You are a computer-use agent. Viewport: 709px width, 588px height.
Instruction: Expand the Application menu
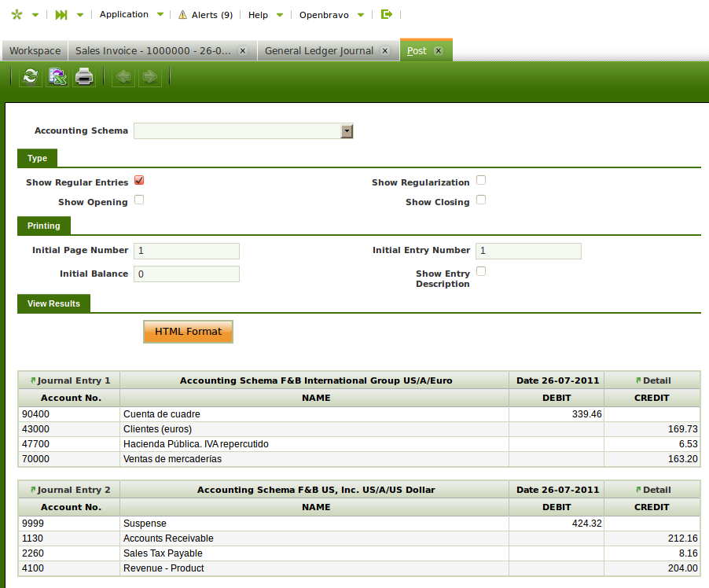tap(131, 15)
